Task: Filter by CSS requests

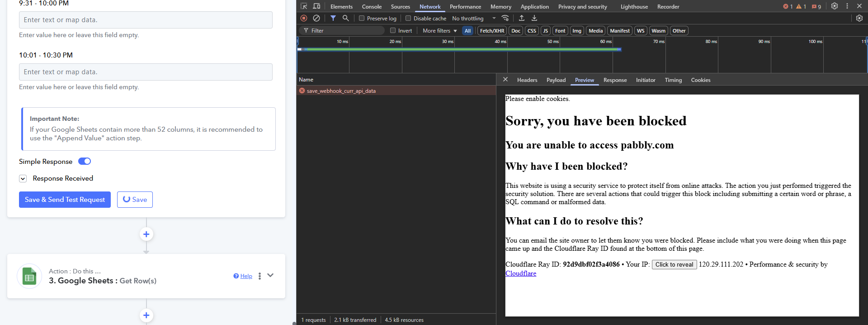Action: coord(532,31)
